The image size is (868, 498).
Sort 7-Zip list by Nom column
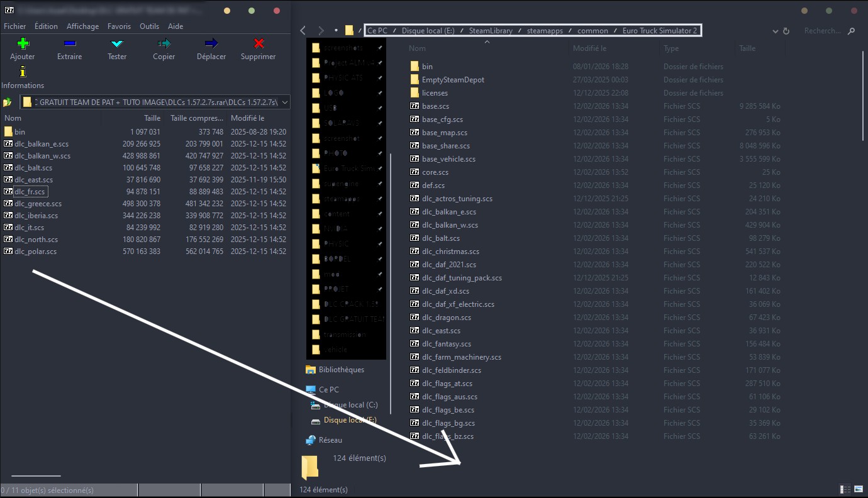(x=13, y=118)
